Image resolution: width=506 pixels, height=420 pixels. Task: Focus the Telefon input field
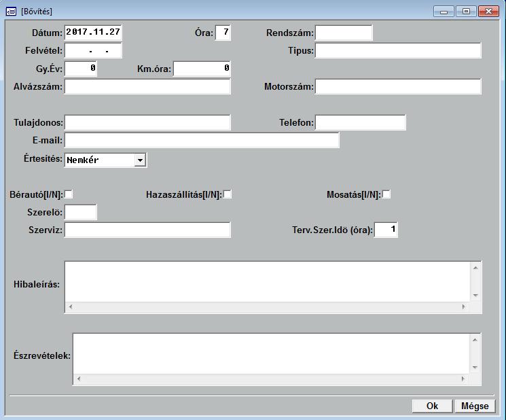click(361, 122)
